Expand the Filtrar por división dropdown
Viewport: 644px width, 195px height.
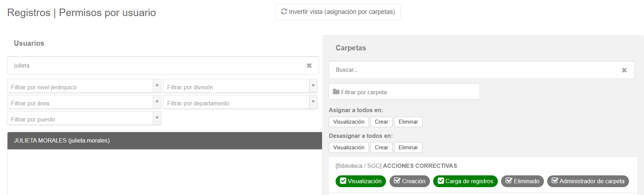point(313,86)
